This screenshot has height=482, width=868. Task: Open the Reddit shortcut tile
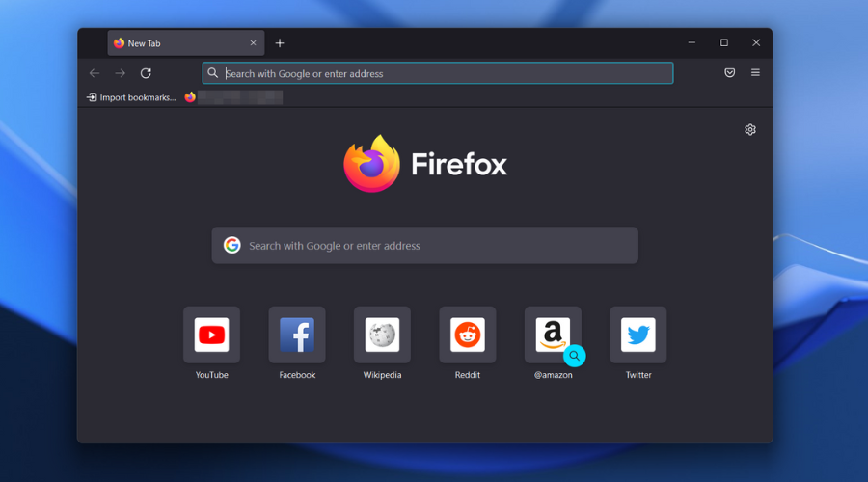tap(467, 335)
